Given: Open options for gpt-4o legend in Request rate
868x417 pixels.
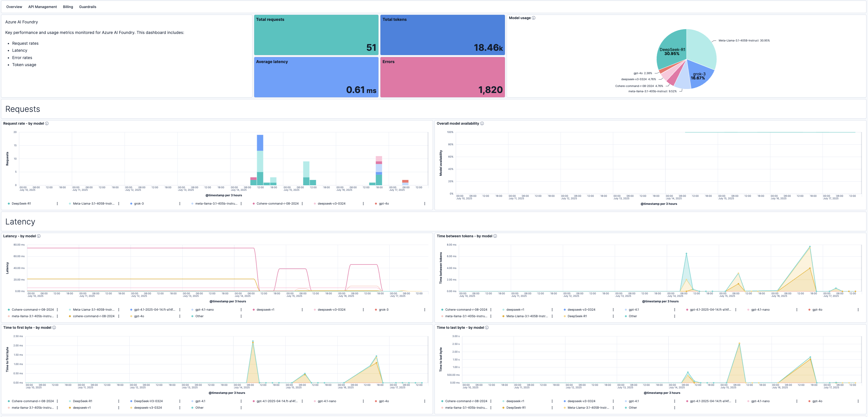Looking at the screenshot, I should coord(424,204).
